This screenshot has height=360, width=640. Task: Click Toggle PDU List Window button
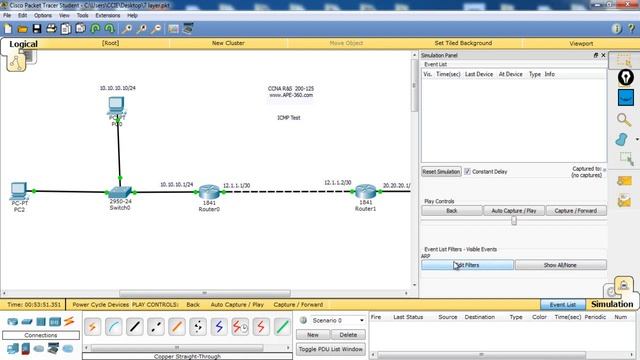(x=331, y=349)
